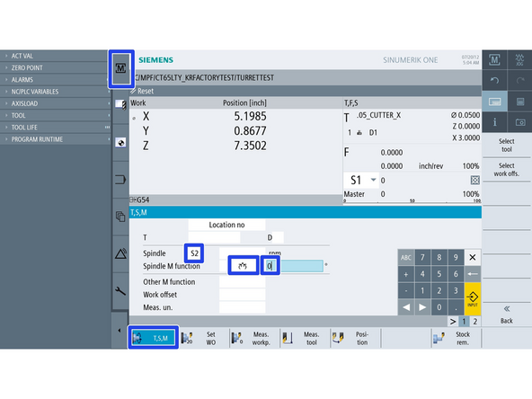Click the T tool name field

(214, 237)
